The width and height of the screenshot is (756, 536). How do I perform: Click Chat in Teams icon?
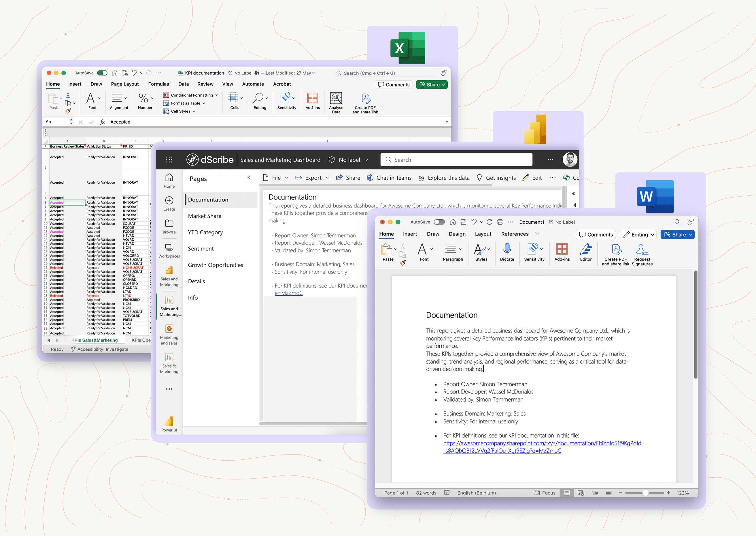(370, 178)
